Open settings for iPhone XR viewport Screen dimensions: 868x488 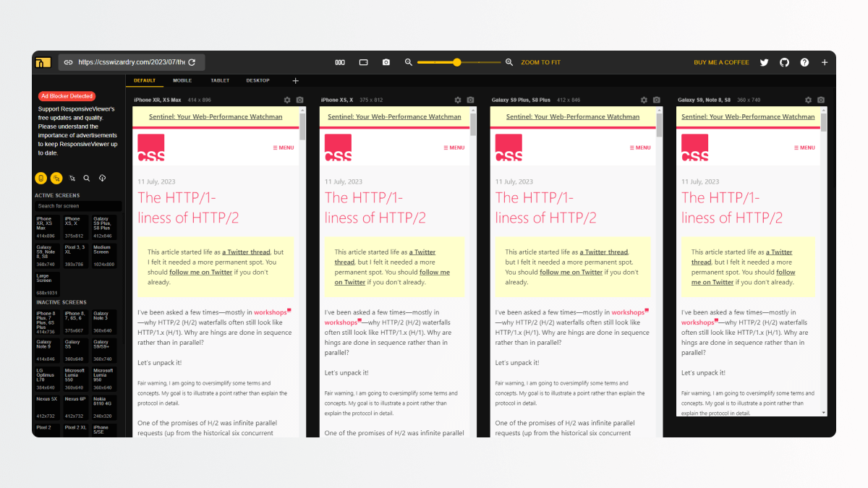(x=289, y=100)
